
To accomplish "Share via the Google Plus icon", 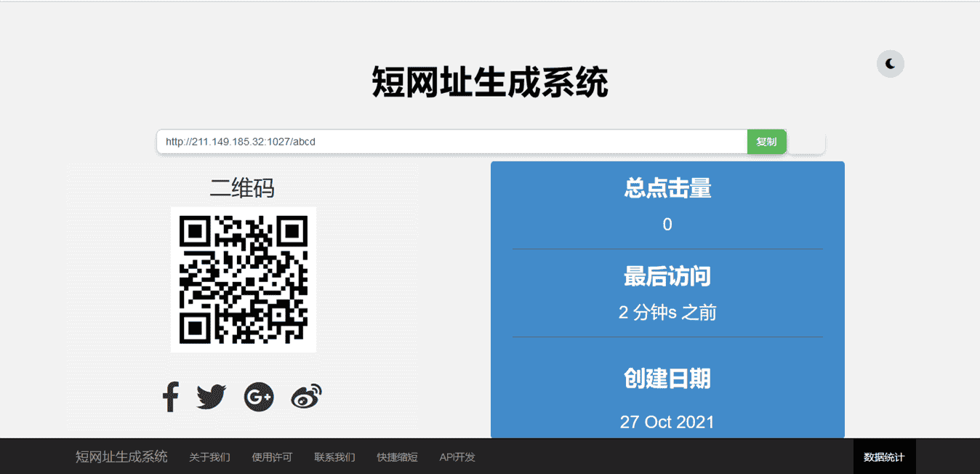I will click(x=259, y=397).
